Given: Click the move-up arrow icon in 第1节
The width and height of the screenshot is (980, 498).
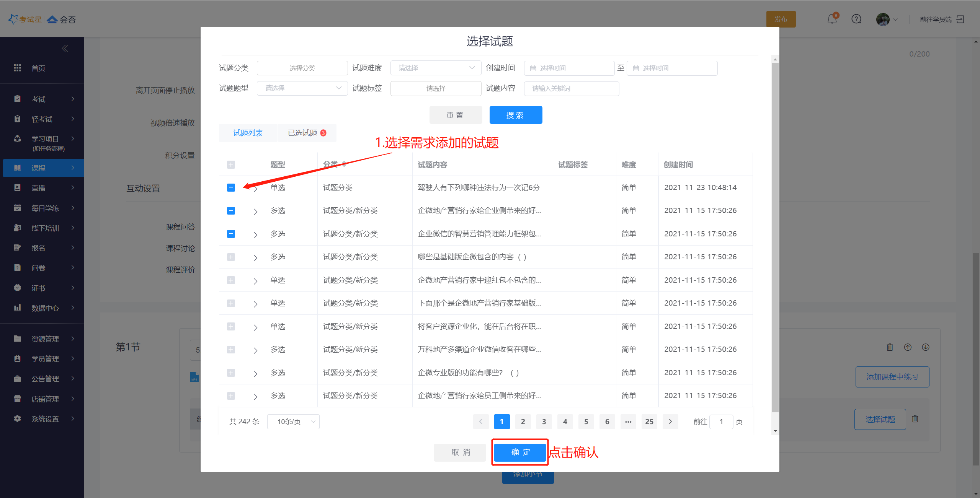Looking at the screenshot, I should click(x=908, y=347).
